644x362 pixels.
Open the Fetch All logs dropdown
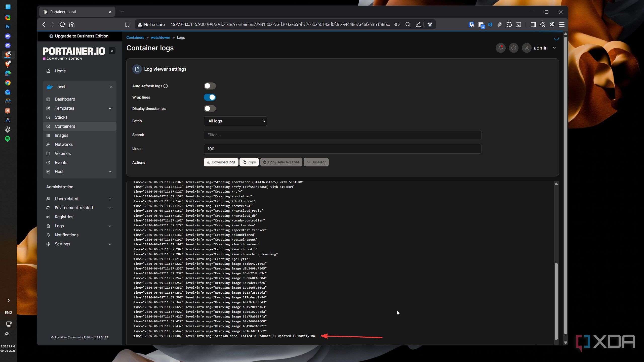[x=235, y=121]
